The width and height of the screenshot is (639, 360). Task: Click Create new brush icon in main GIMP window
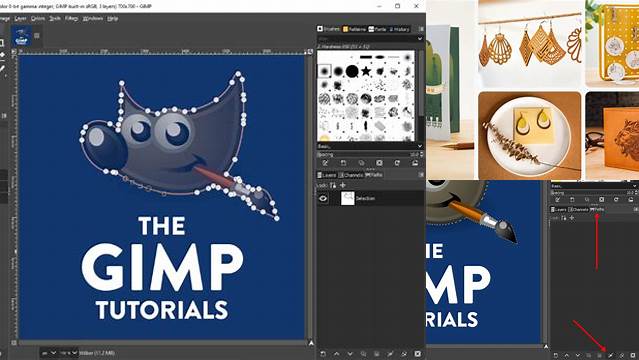click(x=343, y=163)
